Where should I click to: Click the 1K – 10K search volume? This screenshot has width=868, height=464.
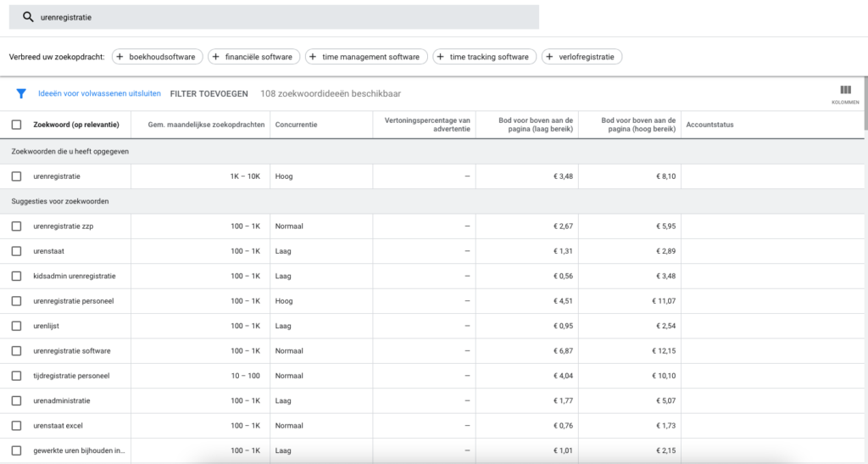(x=245, y=176)
